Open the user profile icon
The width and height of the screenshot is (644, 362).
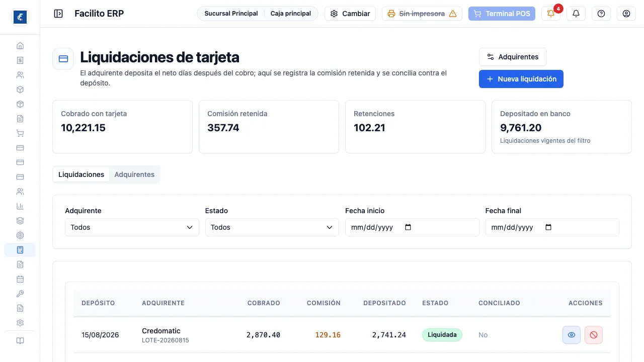point(626,14)
